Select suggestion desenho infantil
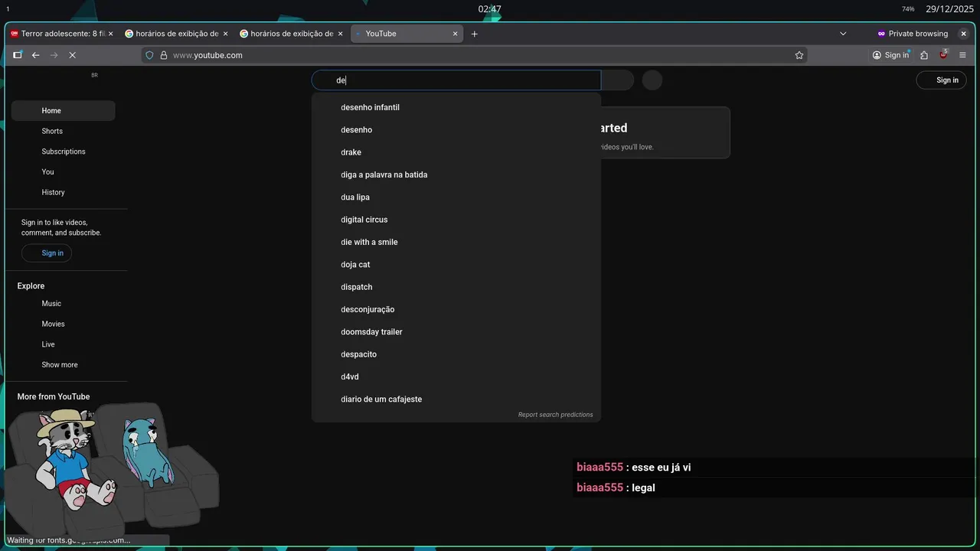The height and width of the screenshot is (551, 980). 456,108
